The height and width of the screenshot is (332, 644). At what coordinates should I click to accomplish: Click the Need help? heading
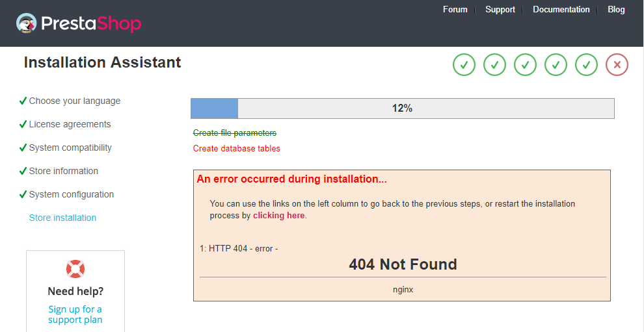coord(75,291)
